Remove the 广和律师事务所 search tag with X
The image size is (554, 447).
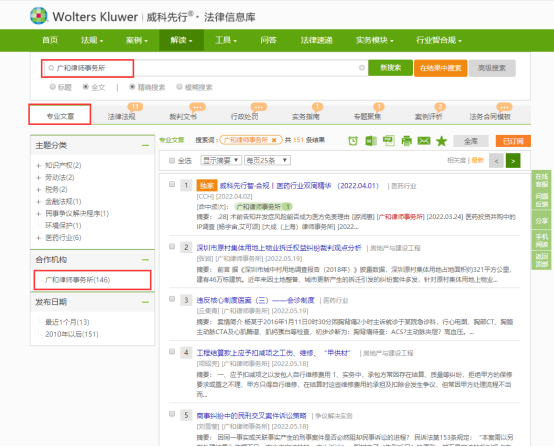click(x=274, y=140)
